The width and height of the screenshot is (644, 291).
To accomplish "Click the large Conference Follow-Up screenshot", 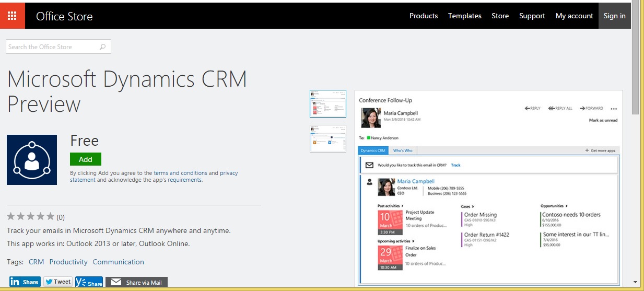I will click(x=489, y=188).
